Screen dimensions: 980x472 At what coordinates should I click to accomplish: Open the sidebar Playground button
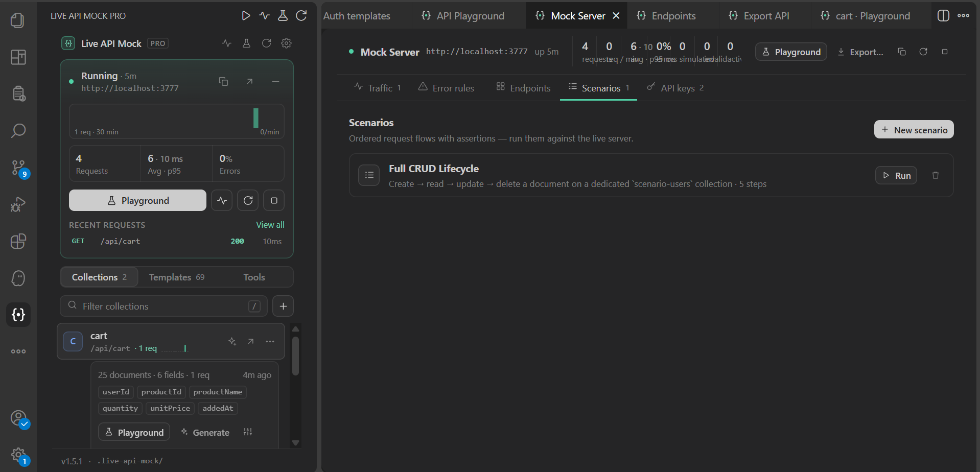tap(137, 200)
